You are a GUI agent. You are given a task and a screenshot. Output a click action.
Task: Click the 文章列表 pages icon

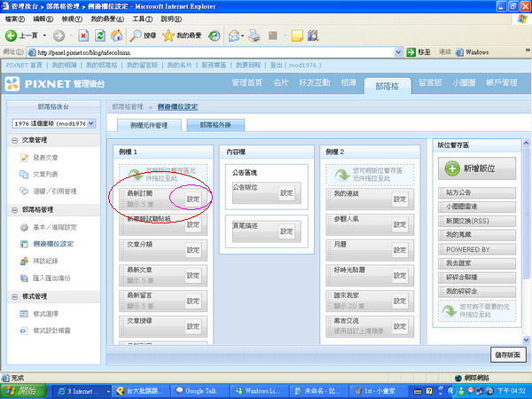[24, 175]
